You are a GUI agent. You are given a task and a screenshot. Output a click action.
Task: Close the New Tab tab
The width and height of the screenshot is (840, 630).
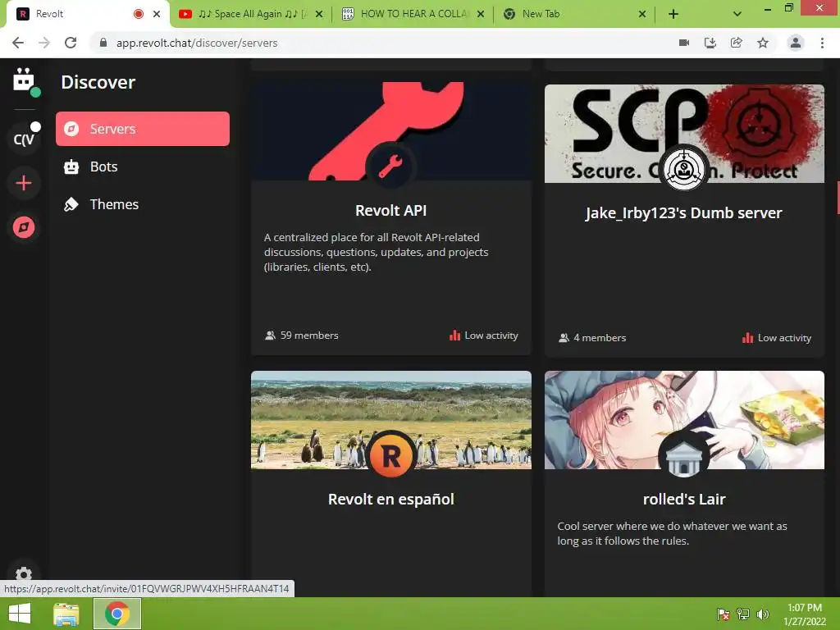point(642,14)
